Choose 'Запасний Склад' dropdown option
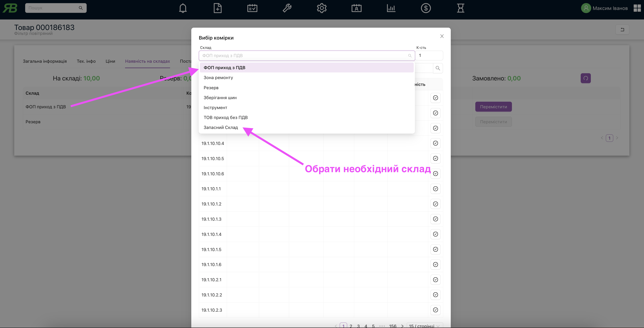The image size is (644, 328). (x=221, y=128)
